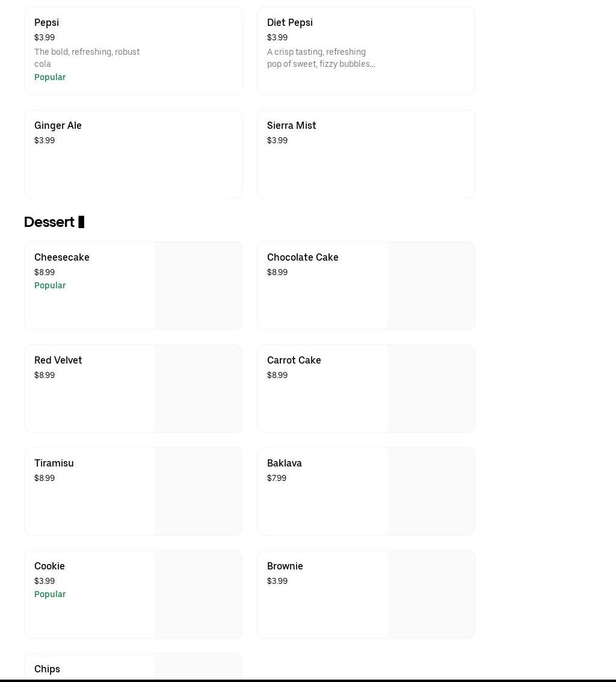The width and height of the screenshot is (616, 682).
Task: Click the icon beside the Dessert heading
Action: tap(81, 222)
